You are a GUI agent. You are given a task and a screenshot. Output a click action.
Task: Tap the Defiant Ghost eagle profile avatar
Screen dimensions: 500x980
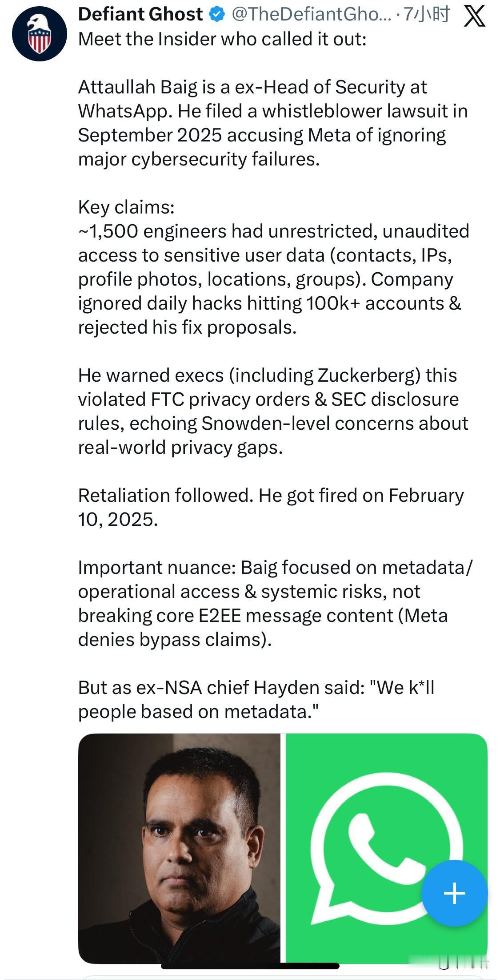pyautogui.click(x=39, y=34)
